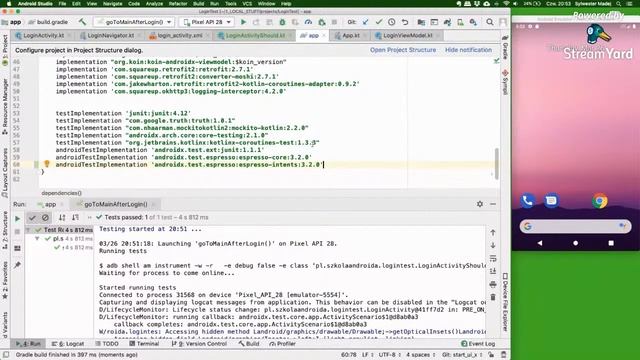
Task: Open Run panel settings gear
Action: (480, 204)
